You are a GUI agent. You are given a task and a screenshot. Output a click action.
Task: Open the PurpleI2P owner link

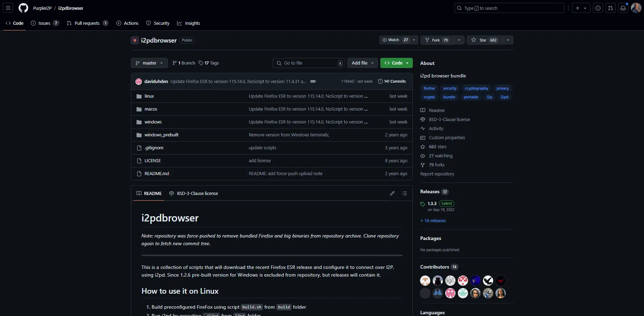42,8
